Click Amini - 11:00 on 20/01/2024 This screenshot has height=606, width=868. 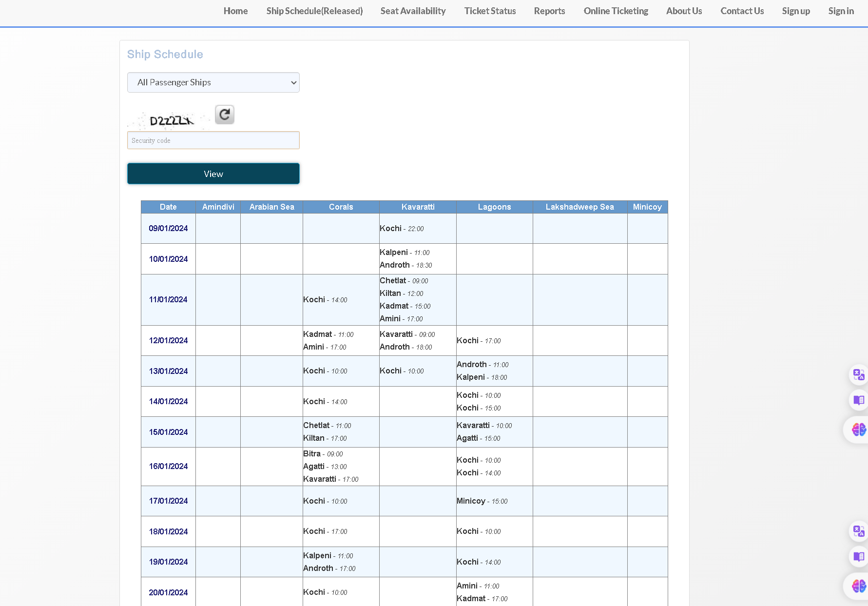pos(478,586)
